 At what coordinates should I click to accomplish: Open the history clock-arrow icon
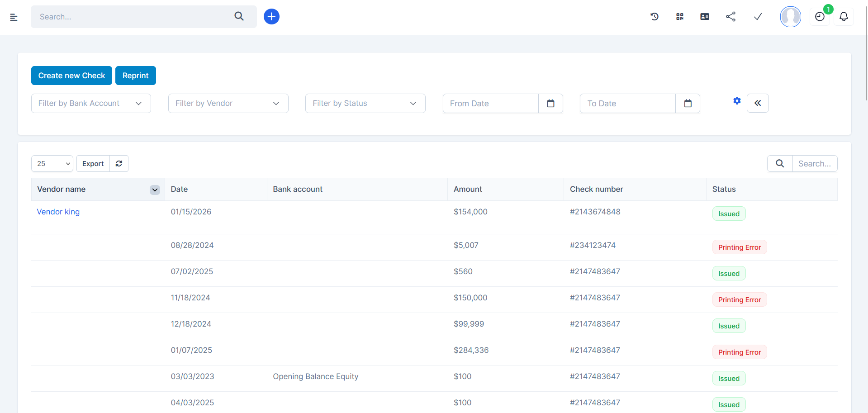coord(655,17)
